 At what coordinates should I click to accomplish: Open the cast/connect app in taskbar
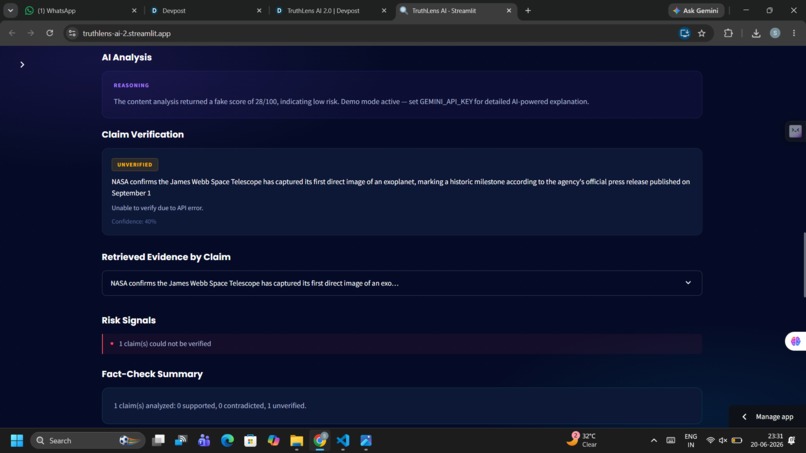(181, 441)
